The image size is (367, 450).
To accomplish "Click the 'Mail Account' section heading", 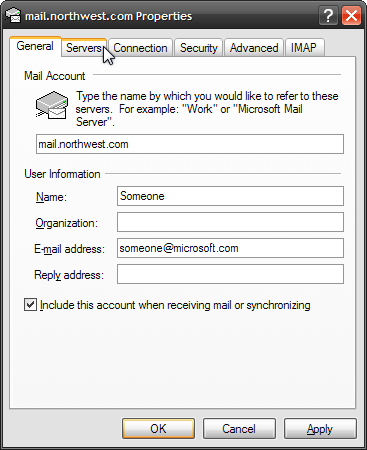I will click(x=55, y=76).
